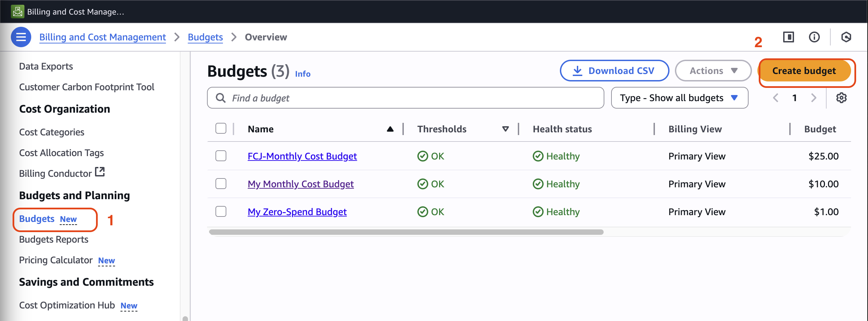Sort by Name column ascending arrow
Image resolution: width=868 pixels, height=321 pixels.
(x=390, y=129)
